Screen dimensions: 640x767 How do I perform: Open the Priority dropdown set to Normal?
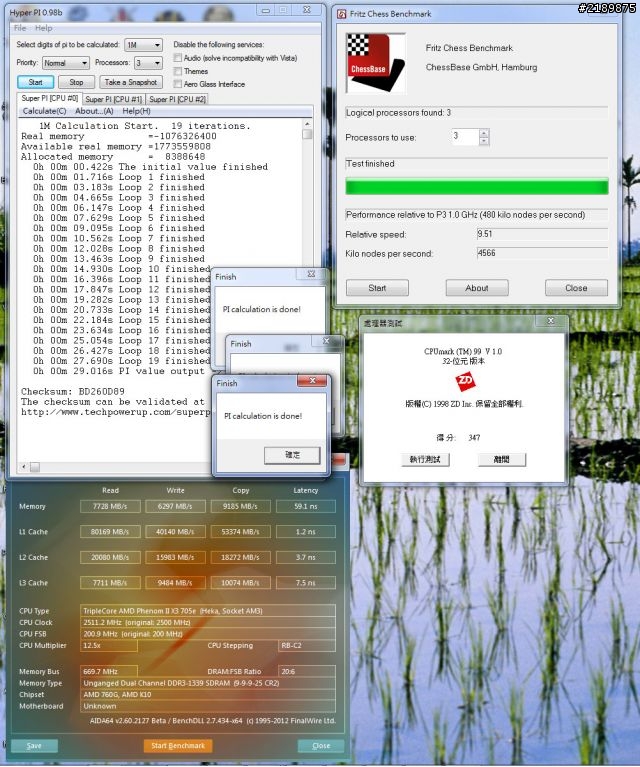pos(66,63)
